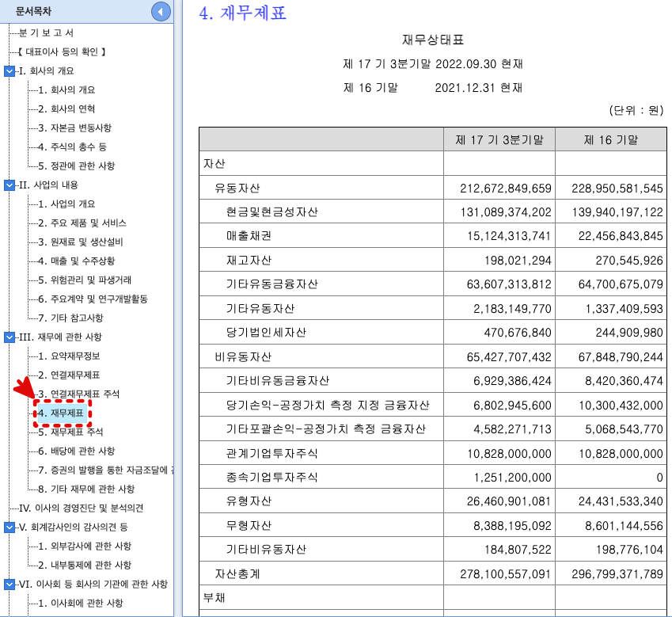Click the 현금및현금성자산 row label
The width and height of the screenshot is (672, 617).
coord(271,212)
